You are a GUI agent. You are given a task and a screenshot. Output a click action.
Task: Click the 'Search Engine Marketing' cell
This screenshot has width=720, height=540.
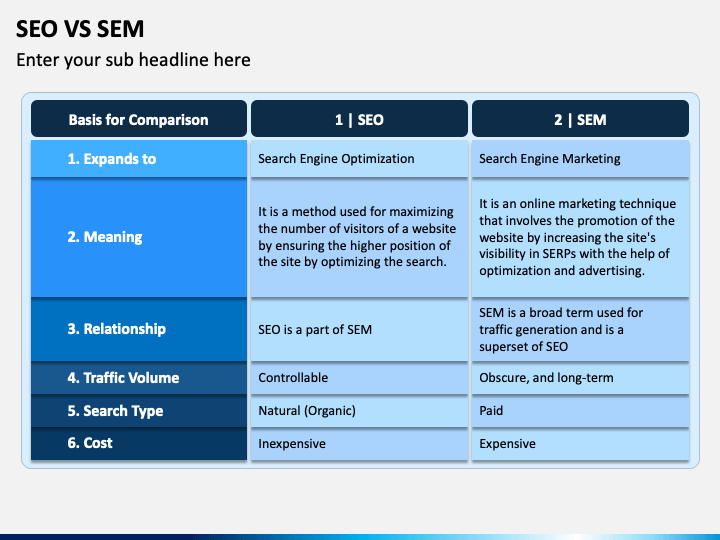(x=580, y=159)
